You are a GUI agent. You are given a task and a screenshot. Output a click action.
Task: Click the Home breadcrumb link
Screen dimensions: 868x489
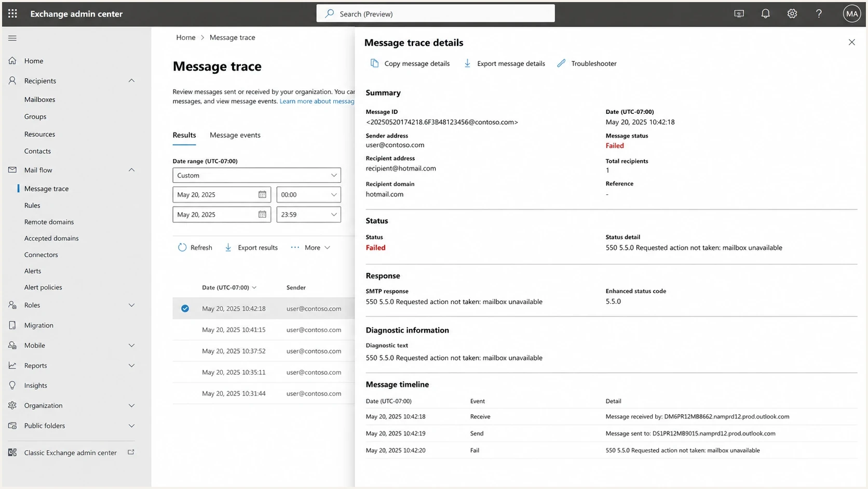tap(186, 37)
